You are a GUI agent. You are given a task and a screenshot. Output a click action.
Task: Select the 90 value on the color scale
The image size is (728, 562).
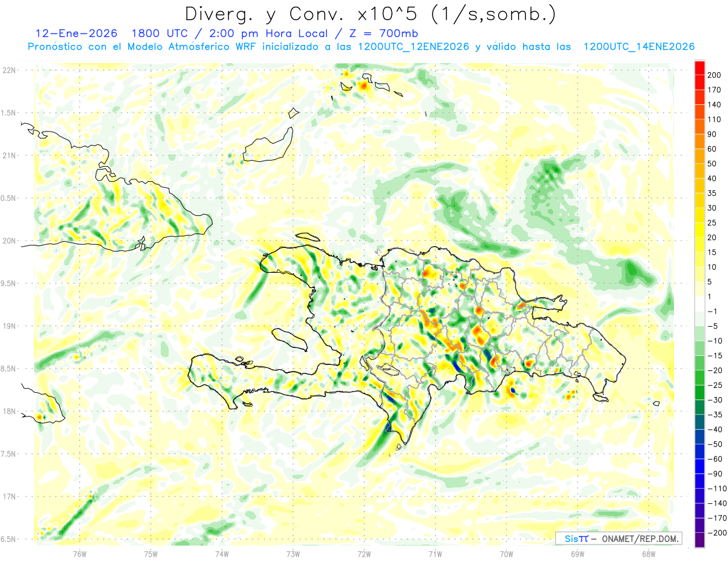[713, 134]
